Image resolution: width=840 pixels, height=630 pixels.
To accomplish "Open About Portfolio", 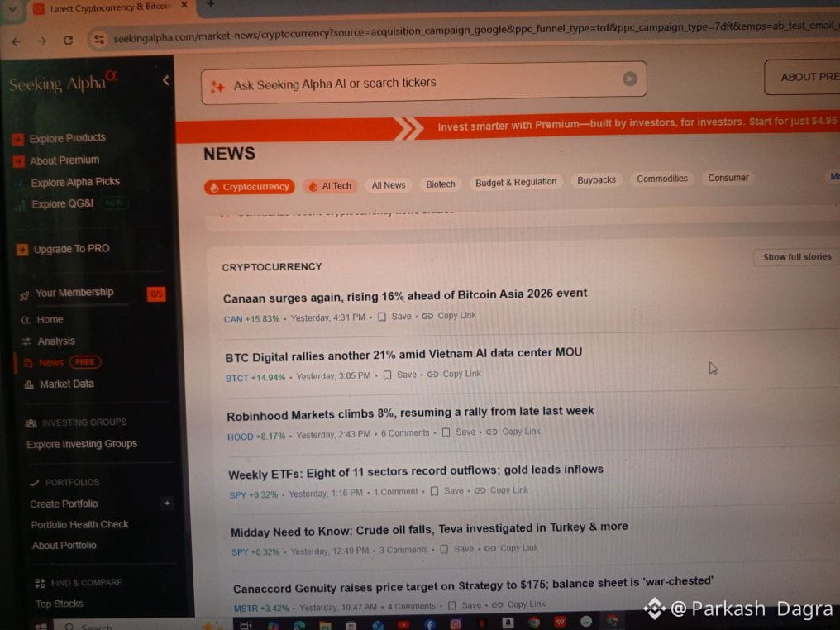I will (64, 546).
